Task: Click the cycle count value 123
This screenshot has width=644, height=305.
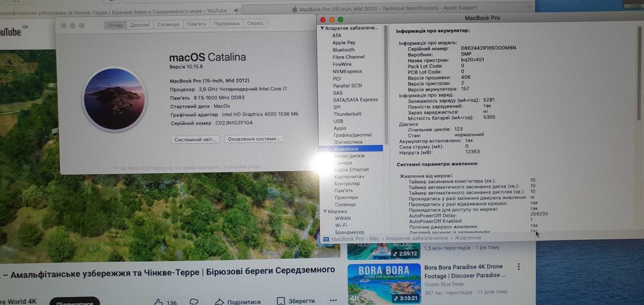Action: [459, 129]
